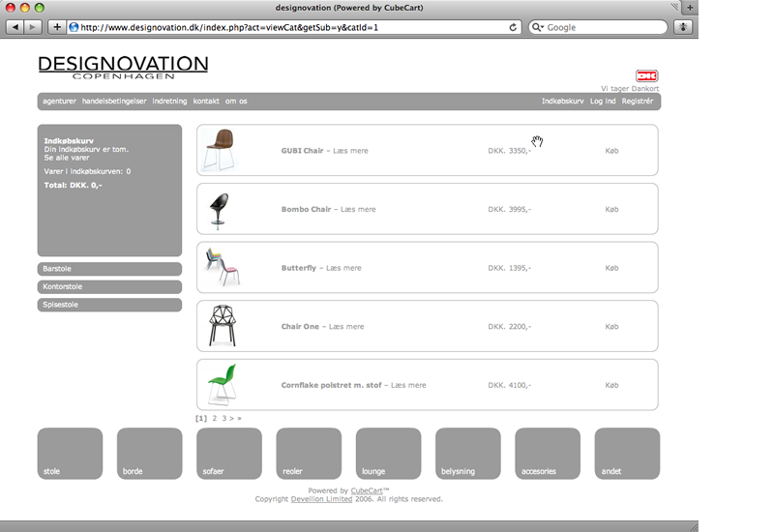The width and height of the screenshot is (774, 532).
Task: Add bookmark with the plus button
Action: (x=57, y=27)
